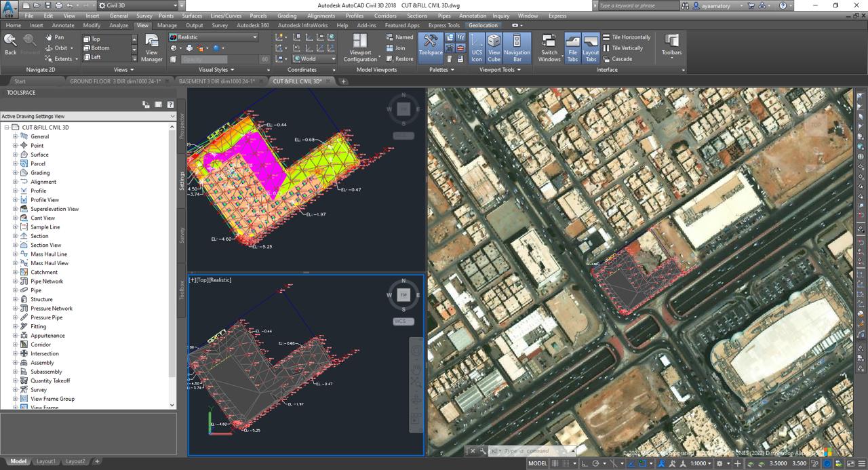Open the Realistic visual style dropdown
The image size is (868, 470).
pyautogui.click(x=214, y=37)
